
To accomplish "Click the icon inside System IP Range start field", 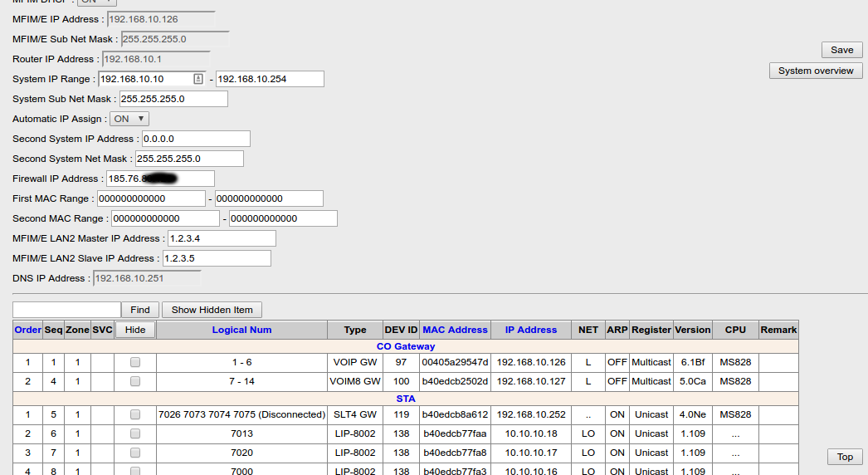I will click(x=197, y=79).
